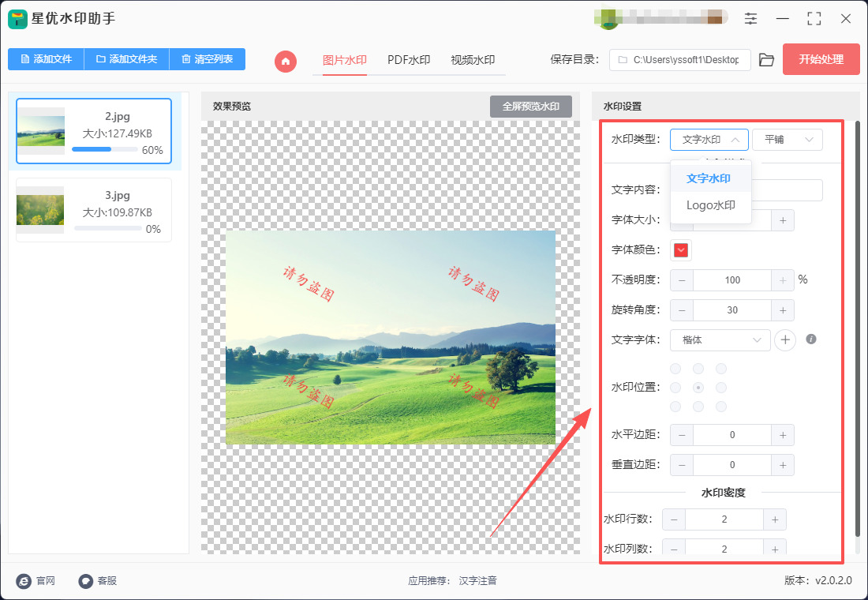Decrease 水印行数 with minus button

pos(674,519)
